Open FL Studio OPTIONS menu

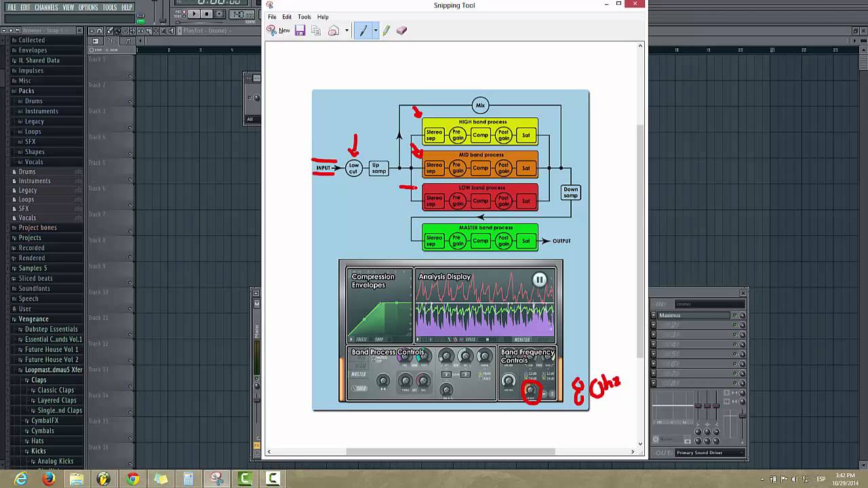tap(88, 7)
